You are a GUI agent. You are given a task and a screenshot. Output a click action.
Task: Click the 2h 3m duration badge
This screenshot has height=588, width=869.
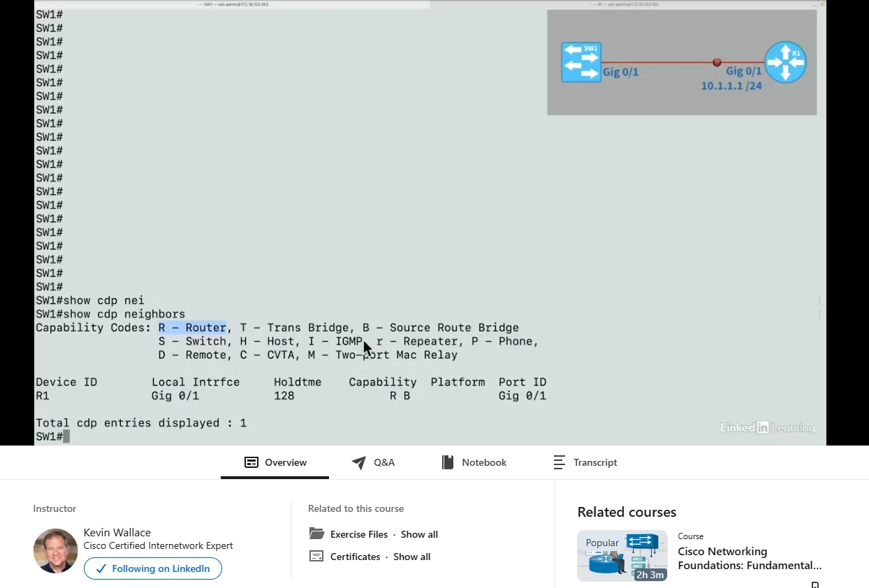pos(650,575)
